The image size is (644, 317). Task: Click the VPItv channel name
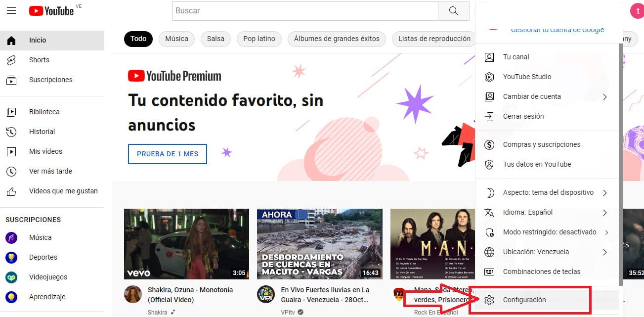tap(288, 312)
